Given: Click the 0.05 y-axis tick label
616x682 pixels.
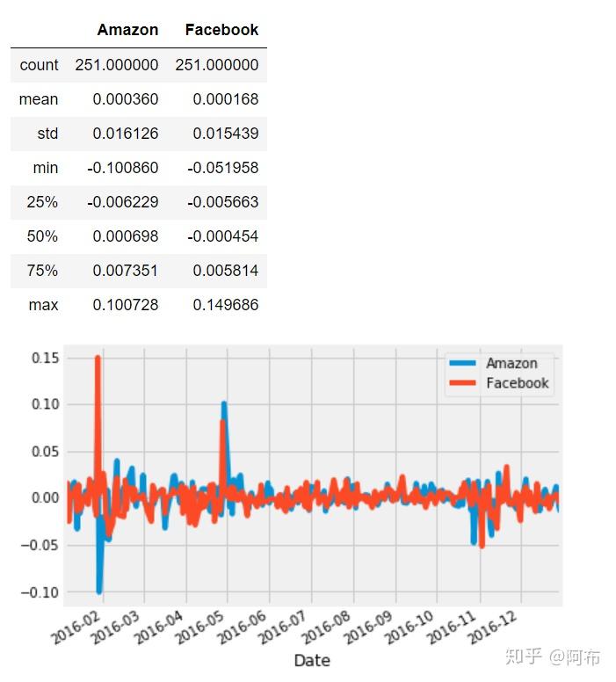Looking at the screenshot, I should (x=45, y=452).
